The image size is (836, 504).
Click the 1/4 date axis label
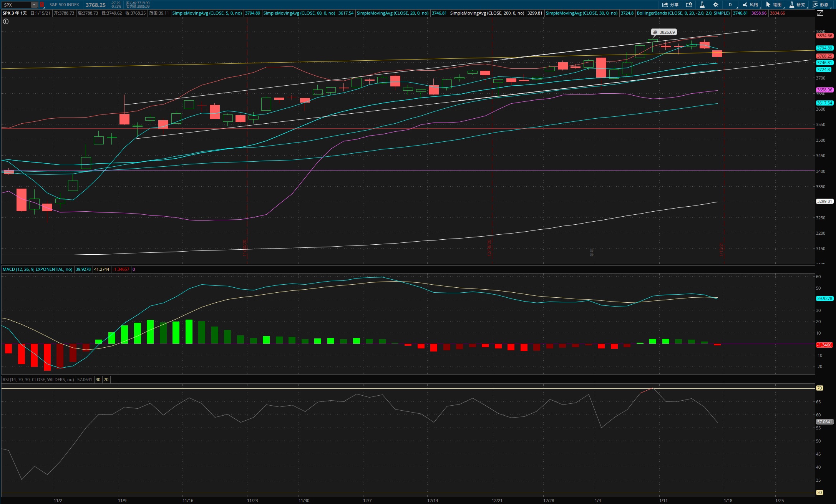tap(598, 501)
